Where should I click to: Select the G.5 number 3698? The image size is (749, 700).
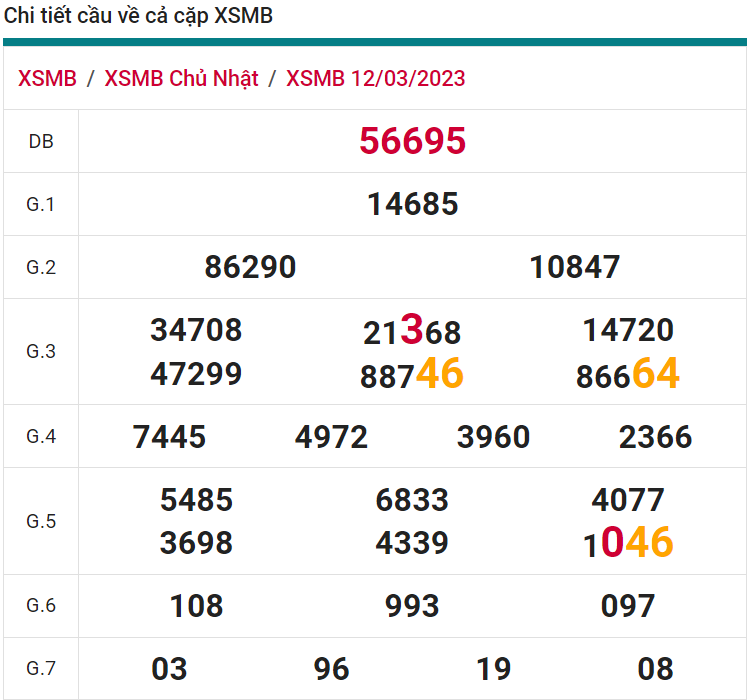tap(196, 543)
